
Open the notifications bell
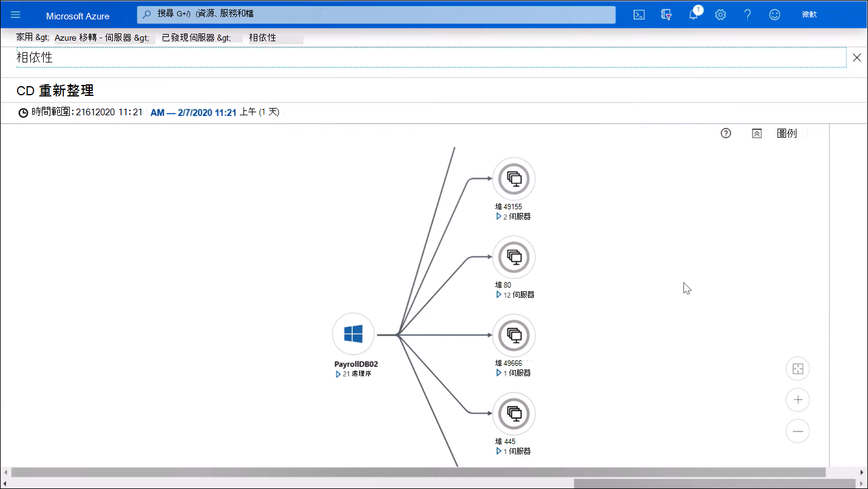tap(693, 15)
